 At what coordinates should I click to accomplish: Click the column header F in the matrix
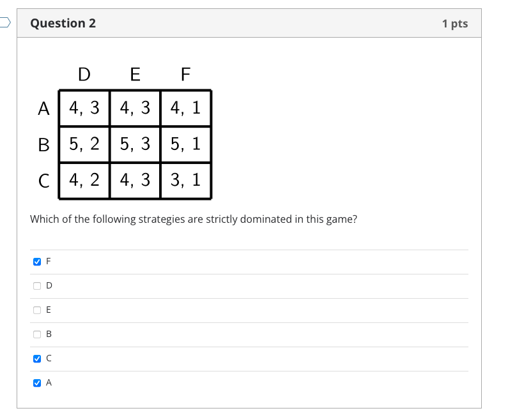tap(185, 75)
